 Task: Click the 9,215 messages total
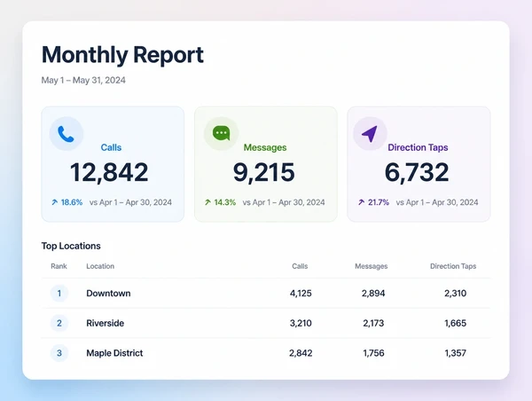264,172
